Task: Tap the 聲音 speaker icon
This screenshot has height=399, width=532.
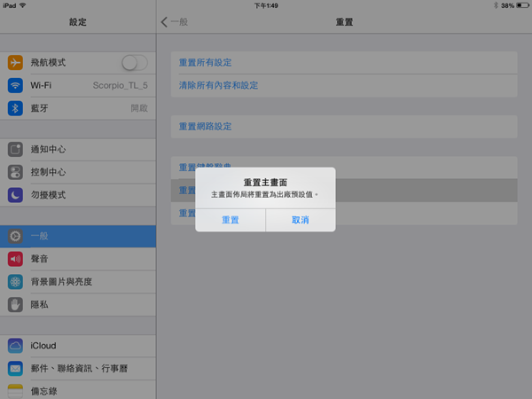Action: 15,259
